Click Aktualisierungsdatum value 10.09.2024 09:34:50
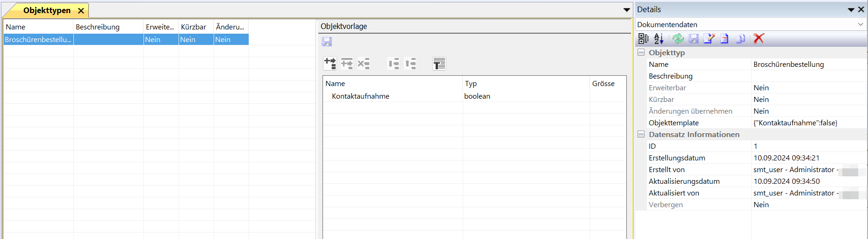Image resolution: width=868 pixels, height=239 pixels. tap(809, 181)
